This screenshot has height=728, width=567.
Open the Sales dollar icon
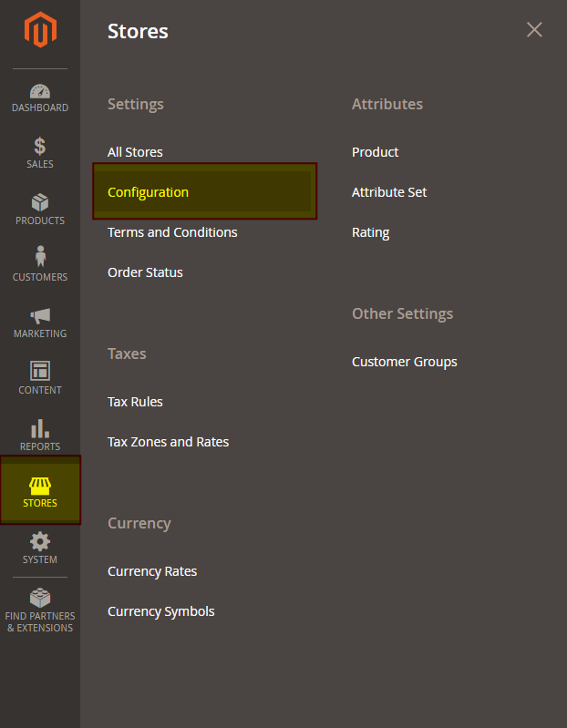(x=40, y=147)
